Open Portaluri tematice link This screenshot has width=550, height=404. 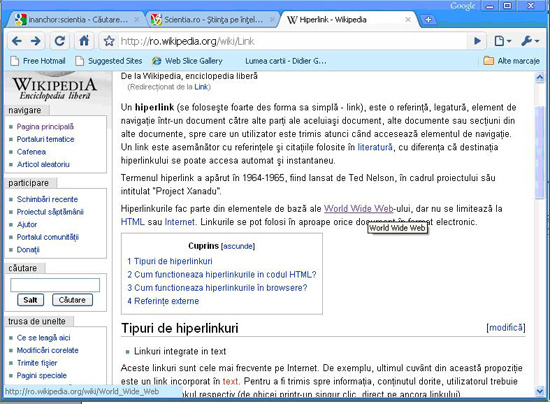tap(46, 139)
